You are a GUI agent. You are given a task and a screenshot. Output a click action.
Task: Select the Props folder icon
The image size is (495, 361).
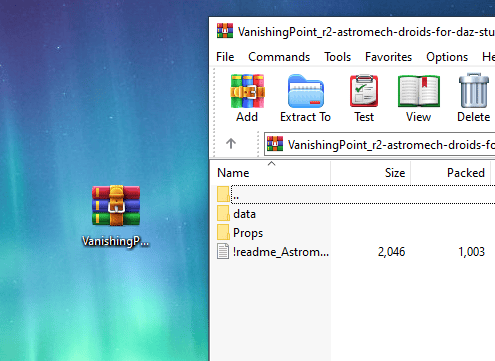(x=223, y=232)
